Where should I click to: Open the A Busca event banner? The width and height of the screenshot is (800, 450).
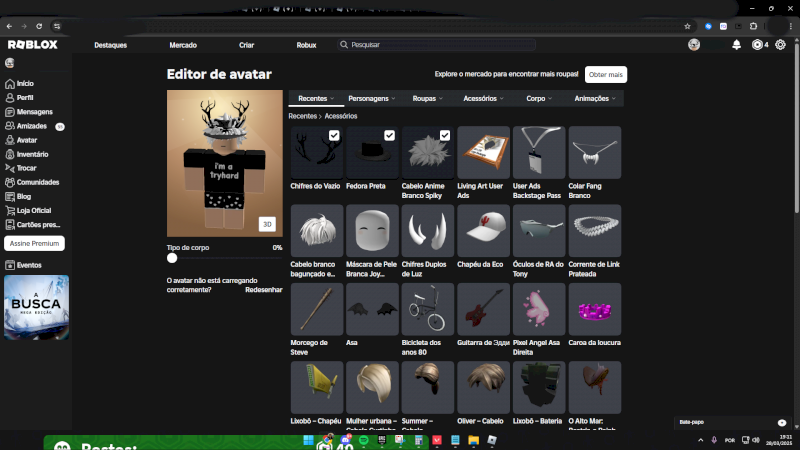[x=36, y=308]
